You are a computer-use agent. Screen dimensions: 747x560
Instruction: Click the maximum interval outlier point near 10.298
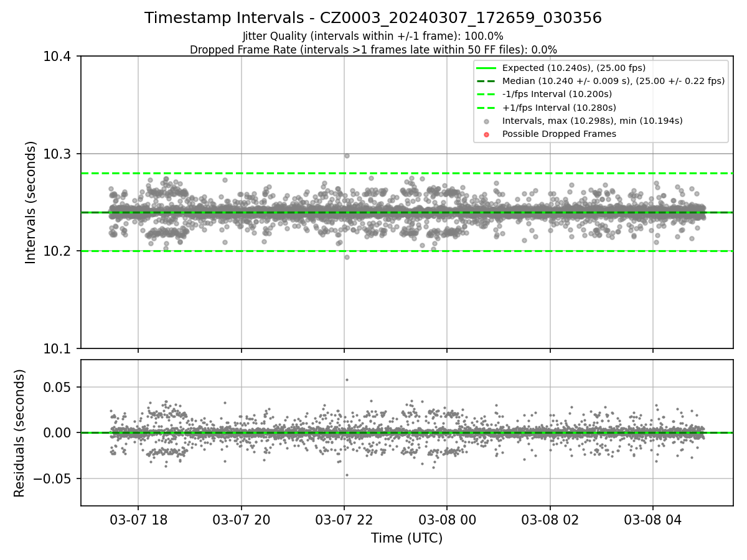(347, 156)
